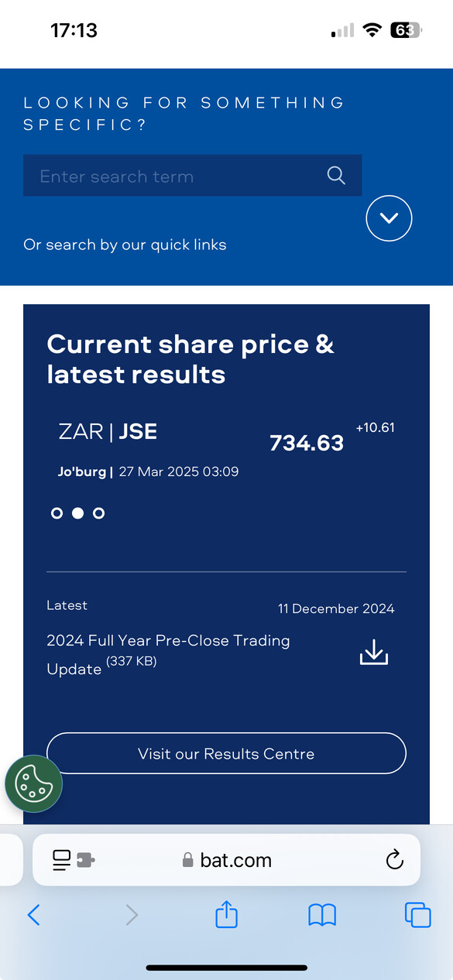
Task: Open cookie settings badge
Action: pos(33,783)
